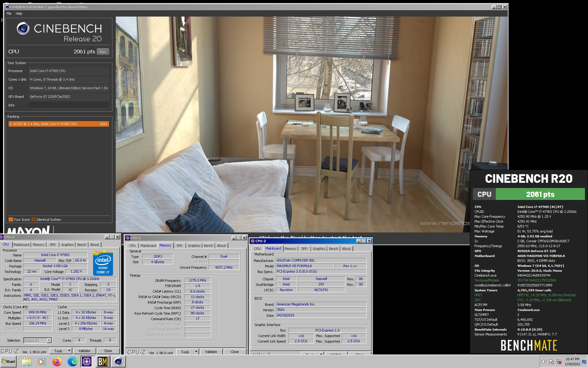588x368 pixels.
Task: Expand Tools dropdown arrow in left CPU-Z
Action: [x=69, y=351]
